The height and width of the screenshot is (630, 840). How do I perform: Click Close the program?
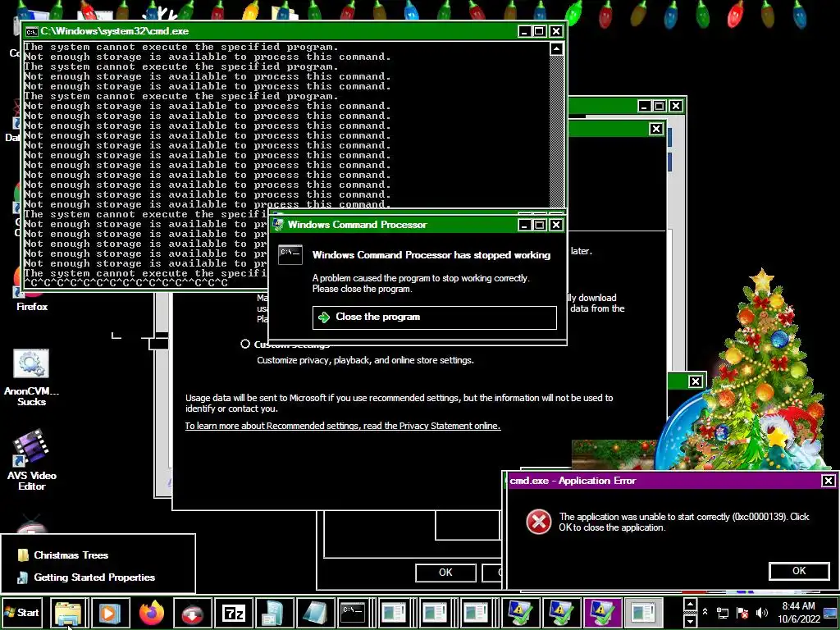tap(435, 317)
